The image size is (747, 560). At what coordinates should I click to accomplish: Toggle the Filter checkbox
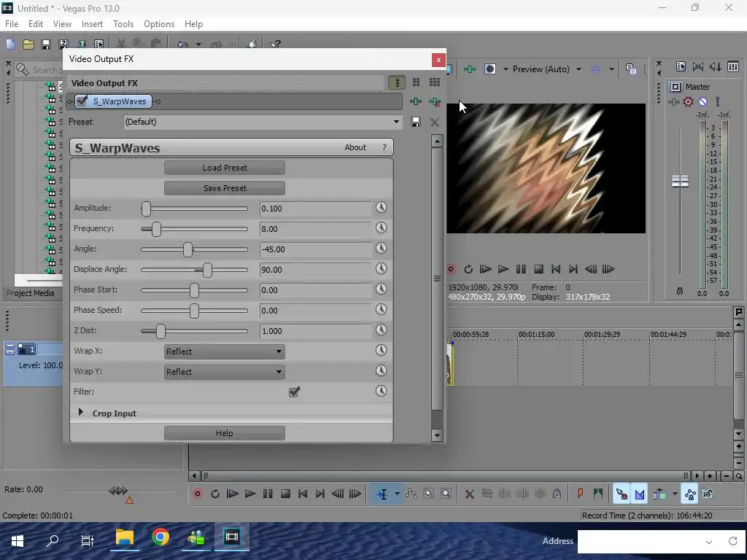tap(295, 392)
